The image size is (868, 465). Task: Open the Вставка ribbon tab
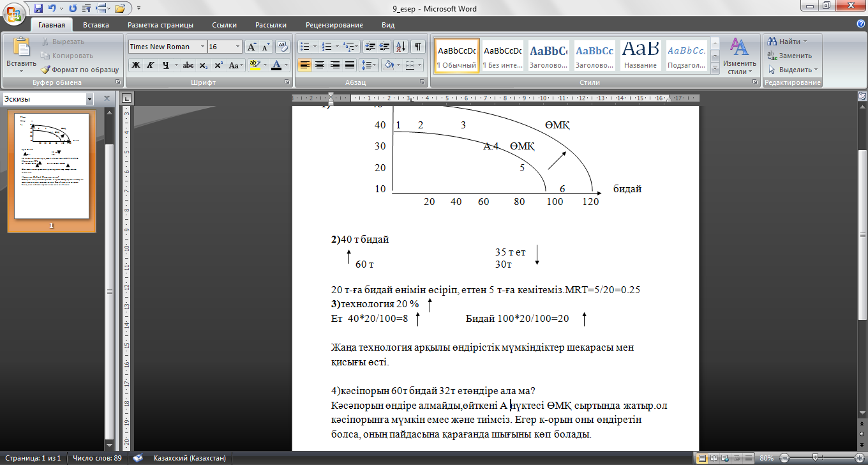click(96, 25)
